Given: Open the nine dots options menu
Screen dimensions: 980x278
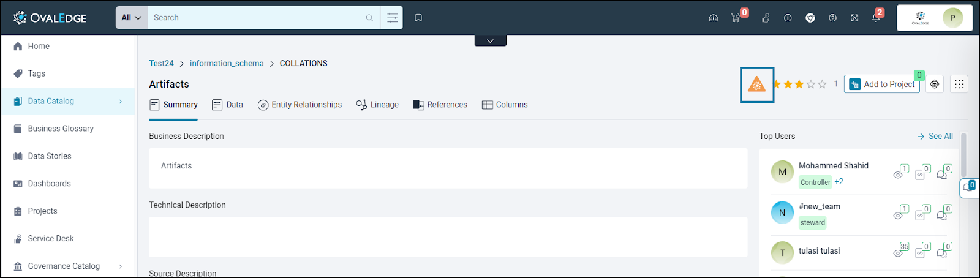Looking at the screenshot, I should (959, 85).
